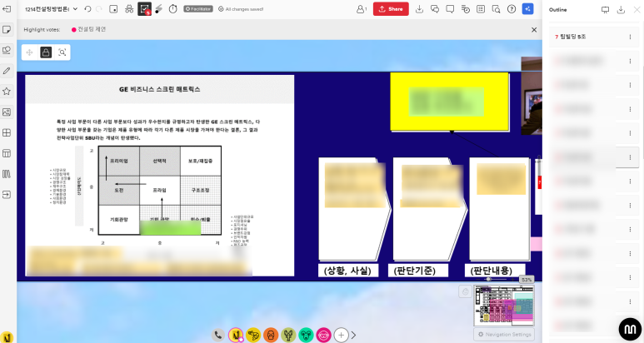Click the facilitator avatar with star badge
This screenshot has width=644, height=343.
[236, 336]
